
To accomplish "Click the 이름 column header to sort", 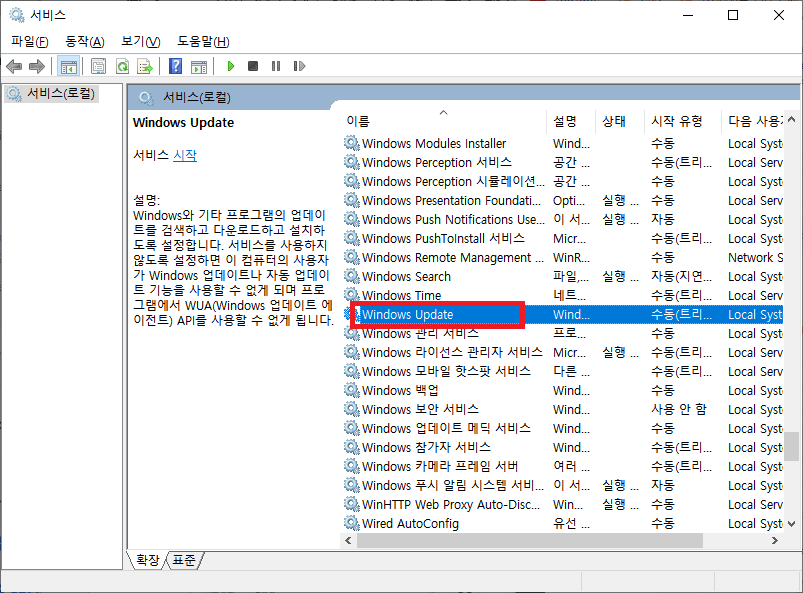I will (x=400, y=121).
